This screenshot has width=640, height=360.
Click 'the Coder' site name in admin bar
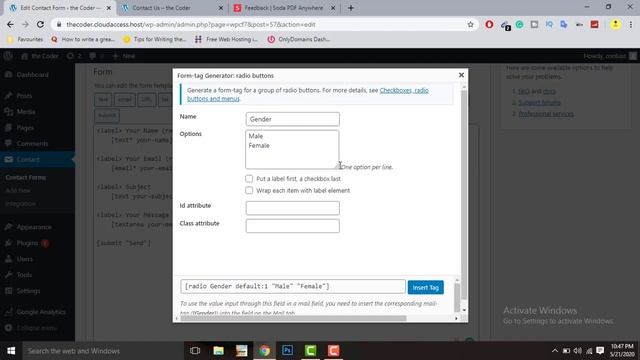point(40,56)
